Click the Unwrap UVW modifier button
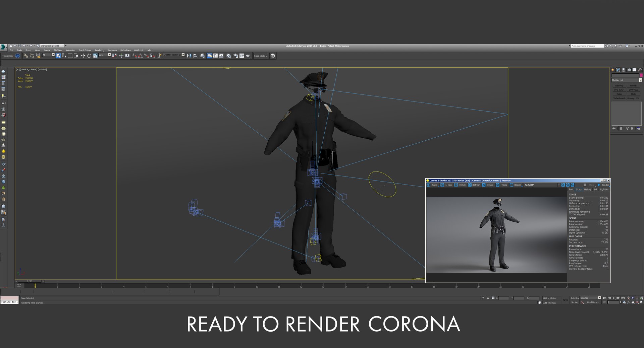This screenshot has width=644, height=348. 633,98
